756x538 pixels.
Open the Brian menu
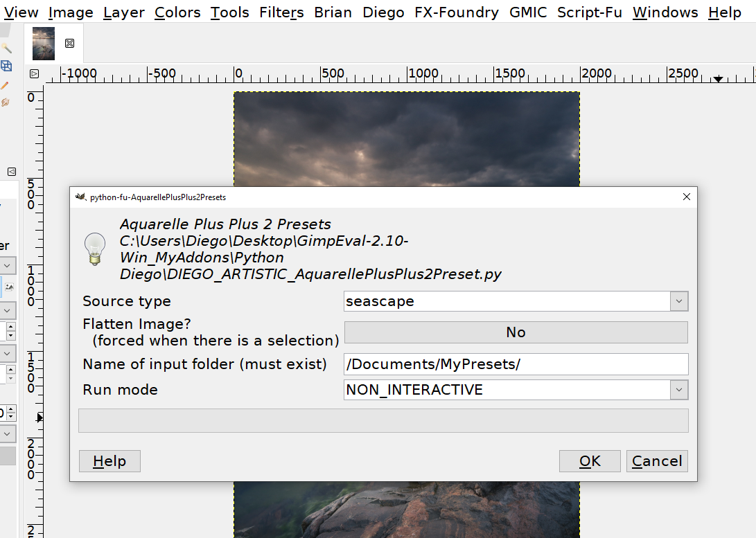click(333, 12)
